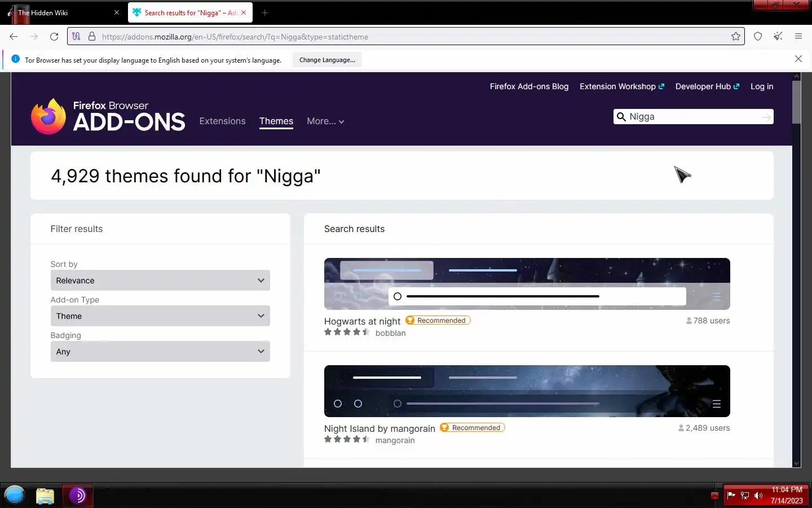
Task: Open a new tab with the plus
Action: tap(265, 12)
